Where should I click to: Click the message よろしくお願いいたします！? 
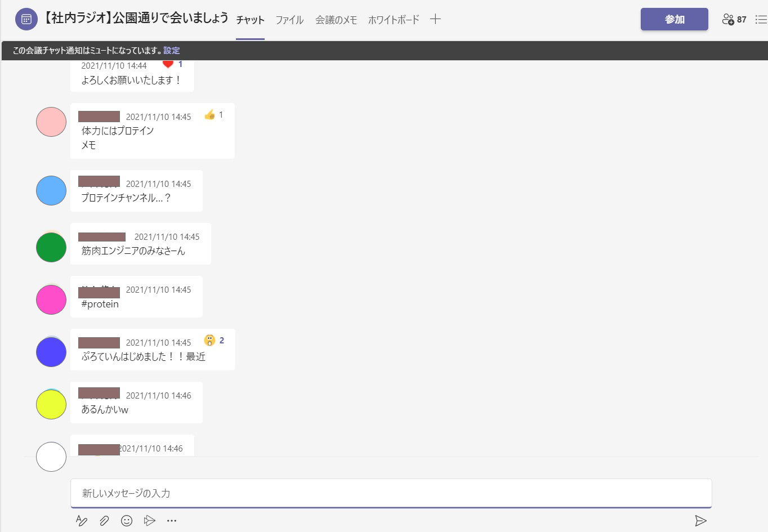click(x=132, y=81)
